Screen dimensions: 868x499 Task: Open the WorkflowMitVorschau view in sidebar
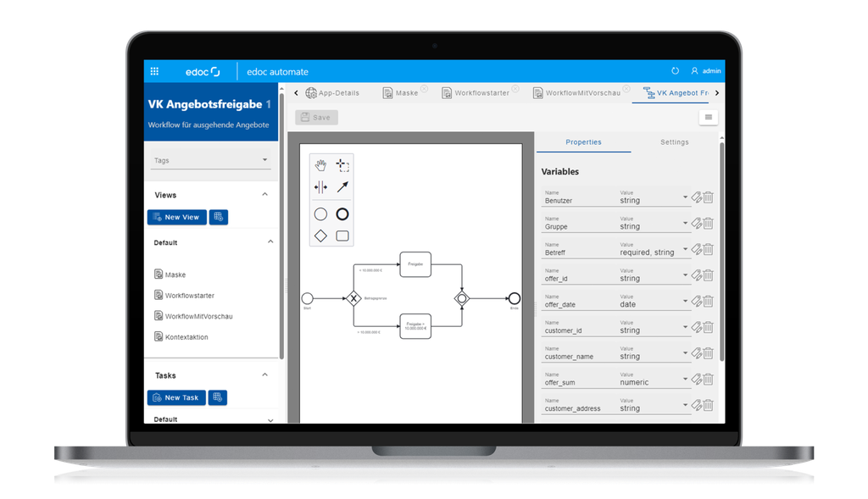pyautogui.click(x=193, y=316)
